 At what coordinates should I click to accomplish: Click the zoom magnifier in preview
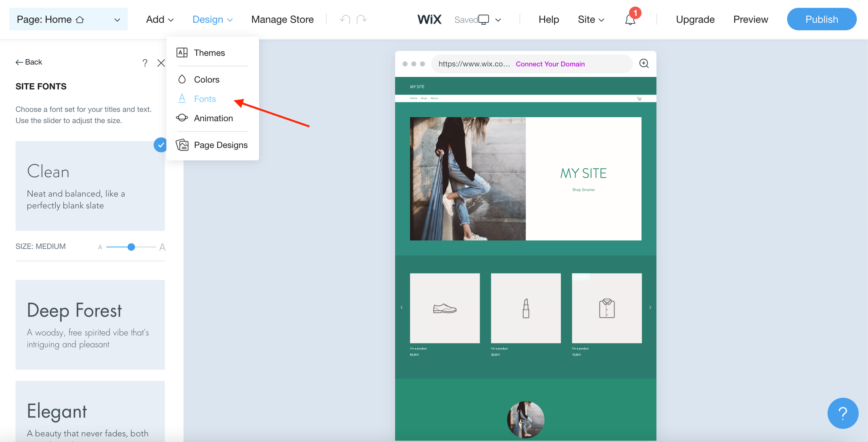coord(644,64)
